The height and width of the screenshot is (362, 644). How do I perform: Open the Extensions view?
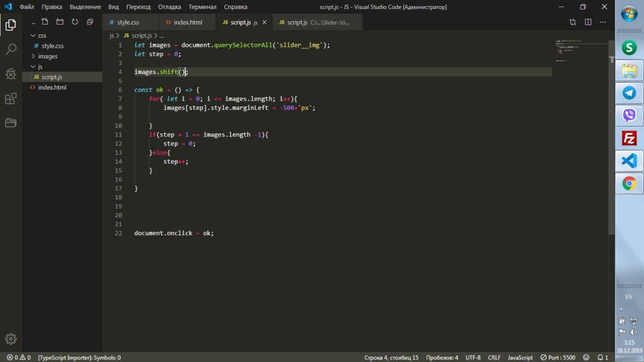point(11,99)
